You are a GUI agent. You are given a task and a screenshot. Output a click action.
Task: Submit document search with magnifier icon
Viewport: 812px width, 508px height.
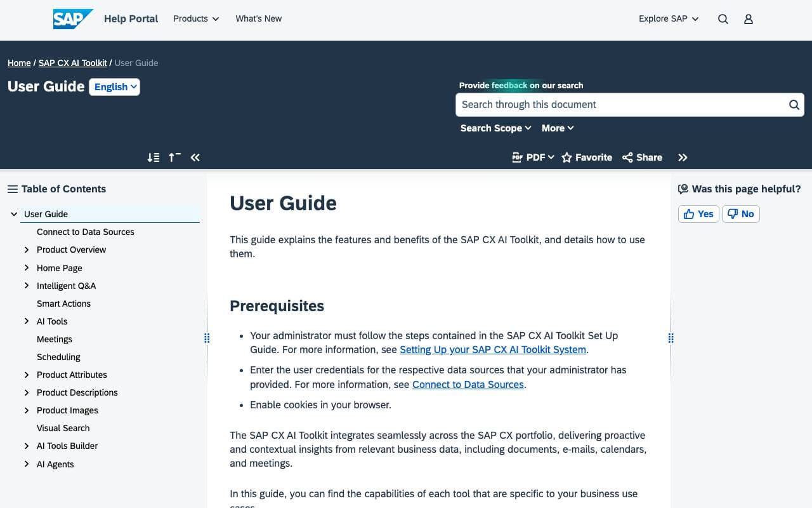pos(794,105)
